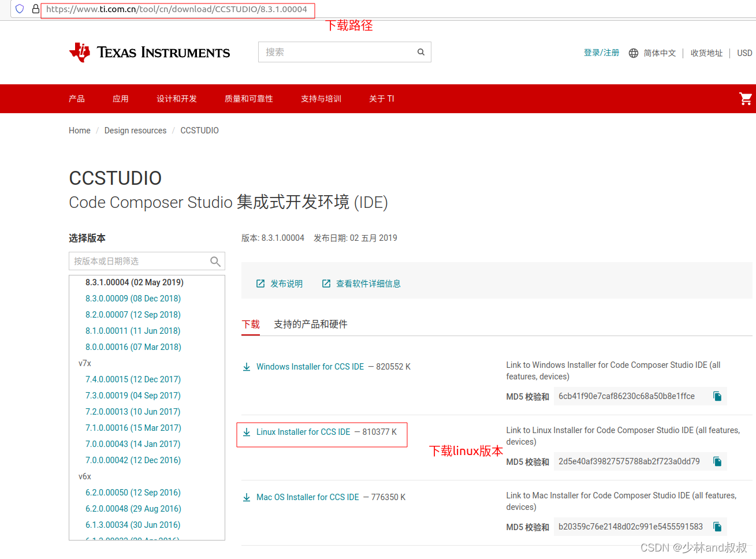Click the Linux MD5 value 2d5e40af39827575788ab2f723a0dd79

[x=629, y=461]
